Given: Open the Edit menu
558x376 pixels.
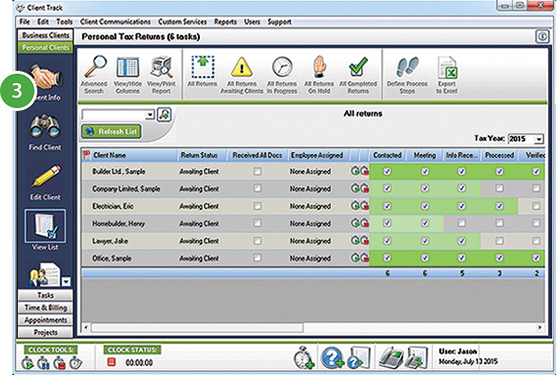Looking at the screenshot, I should point(43,22).
